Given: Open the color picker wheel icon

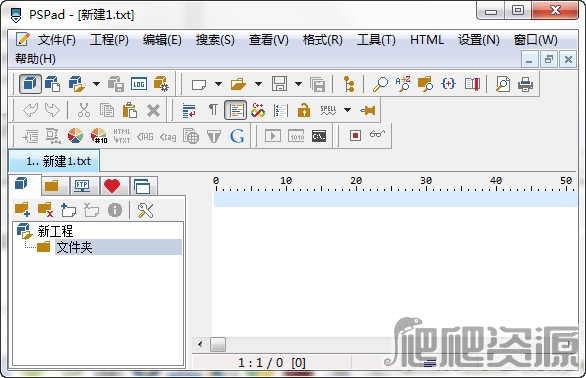Looking at the screenshot, I should pyautogui.click(x=75, y=136).
